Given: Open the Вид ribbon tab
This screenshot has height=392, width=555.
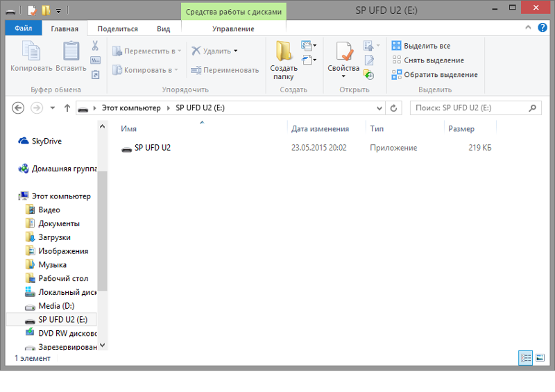Looking at the screenshot, I should coord(163,29).
